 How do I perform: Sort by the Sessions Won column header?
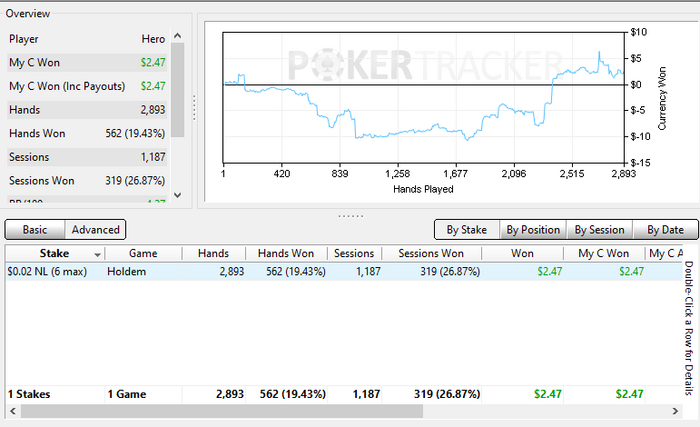[431, 253]
